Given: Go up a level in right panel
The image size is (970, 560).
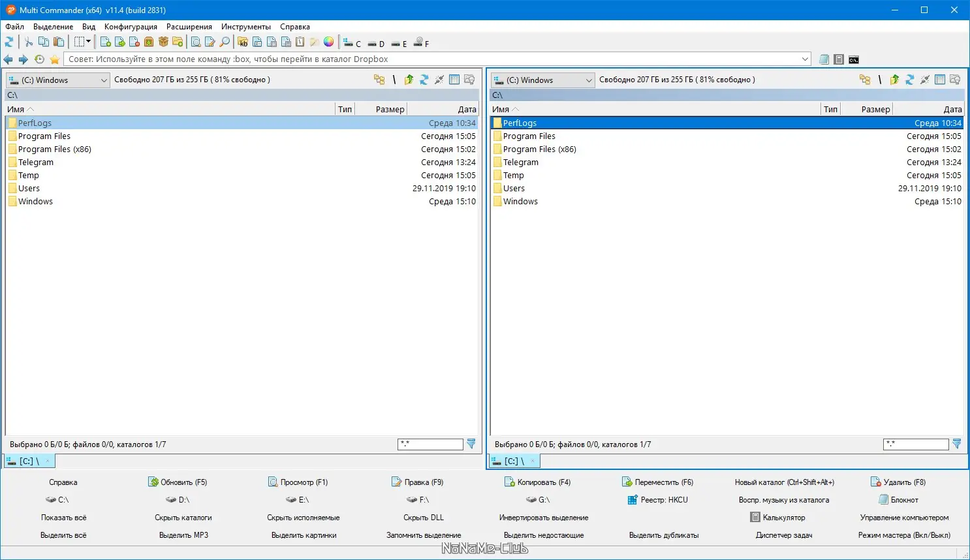Looking at the screenshot, I should 894,80.
